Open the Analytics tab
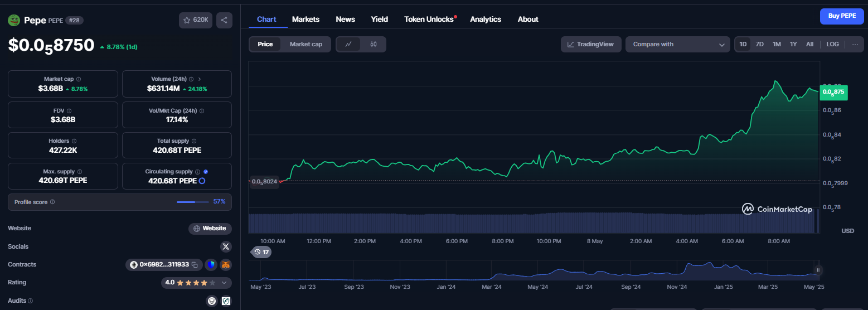 [486, 19]
